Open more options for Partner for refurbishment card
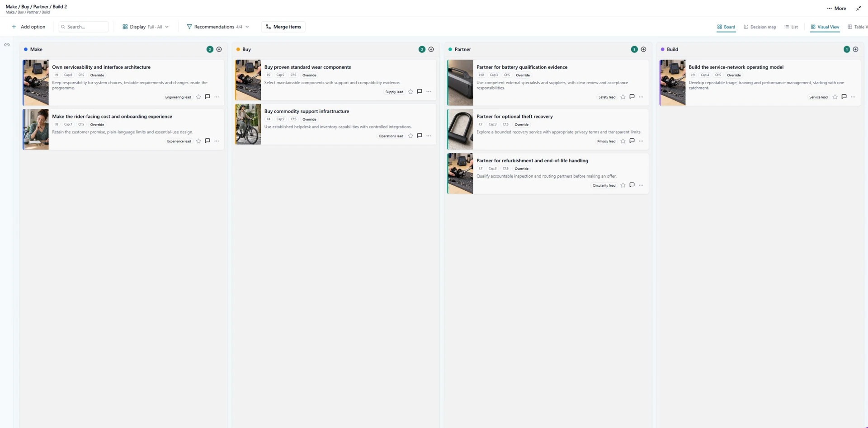Viewport: 868px width, 428px height. coord(641,185)
